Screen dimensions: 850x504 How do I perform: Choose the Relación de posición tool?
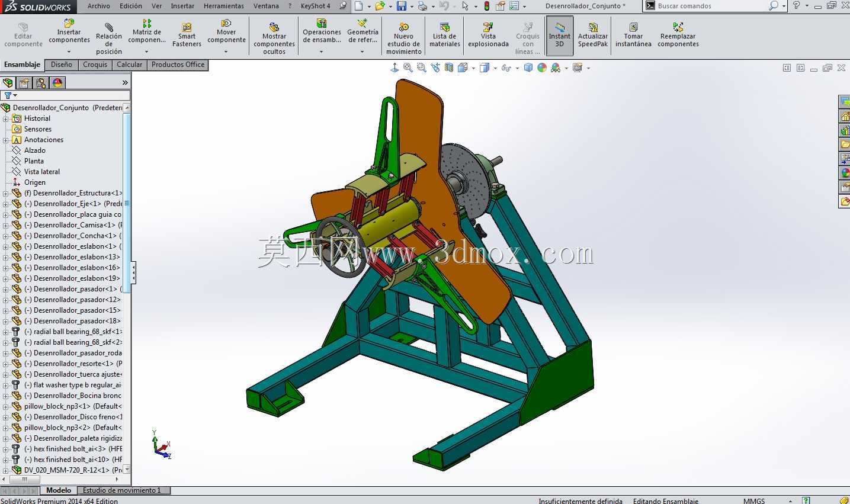point(109,38)
